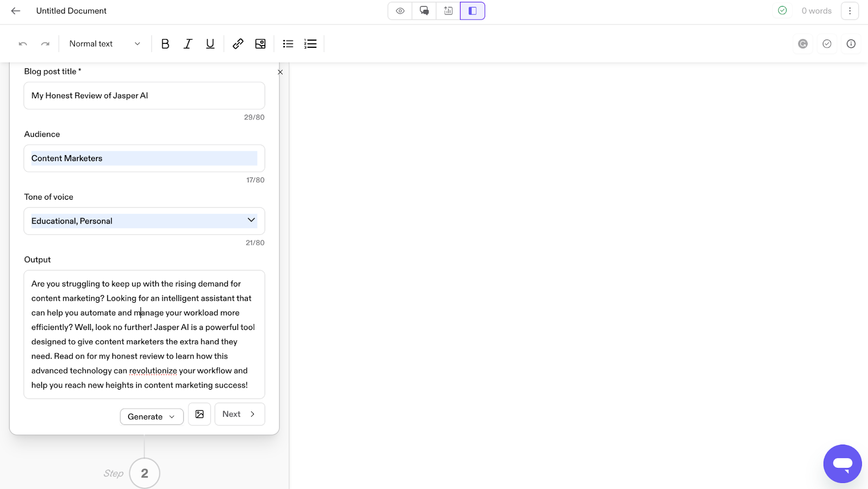Open the chat support bubble

tap(843, 463)
